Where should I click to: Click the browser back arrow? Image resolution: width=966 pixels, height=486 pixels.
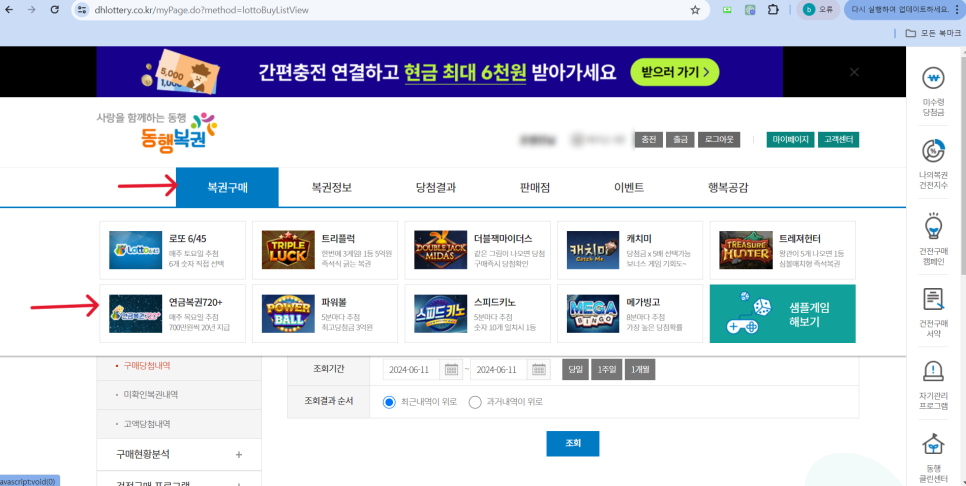(x=9, y=10)
